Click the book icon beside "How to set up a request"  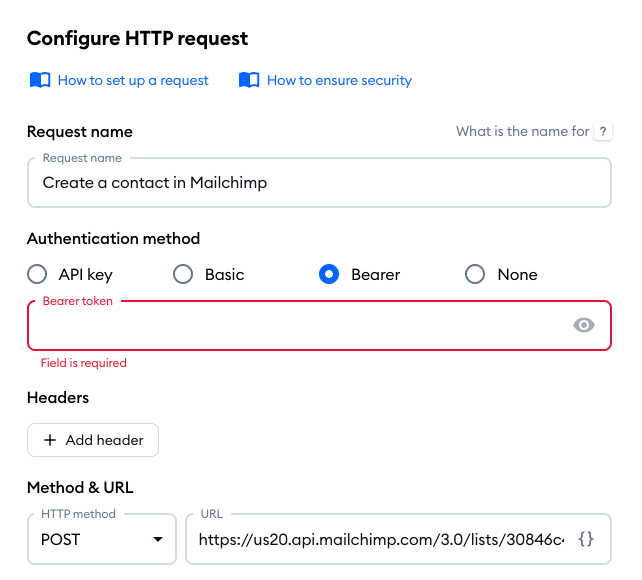point(40,80)
